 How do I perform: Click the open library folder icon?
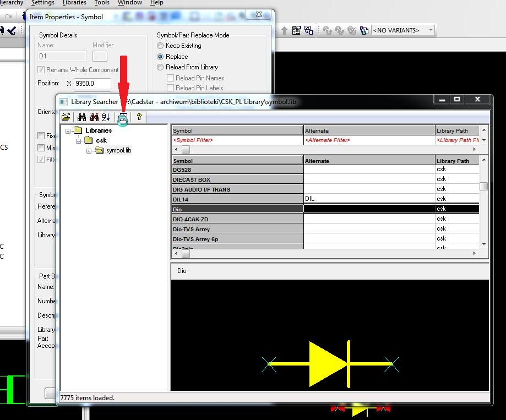click(x=66, y=117)
